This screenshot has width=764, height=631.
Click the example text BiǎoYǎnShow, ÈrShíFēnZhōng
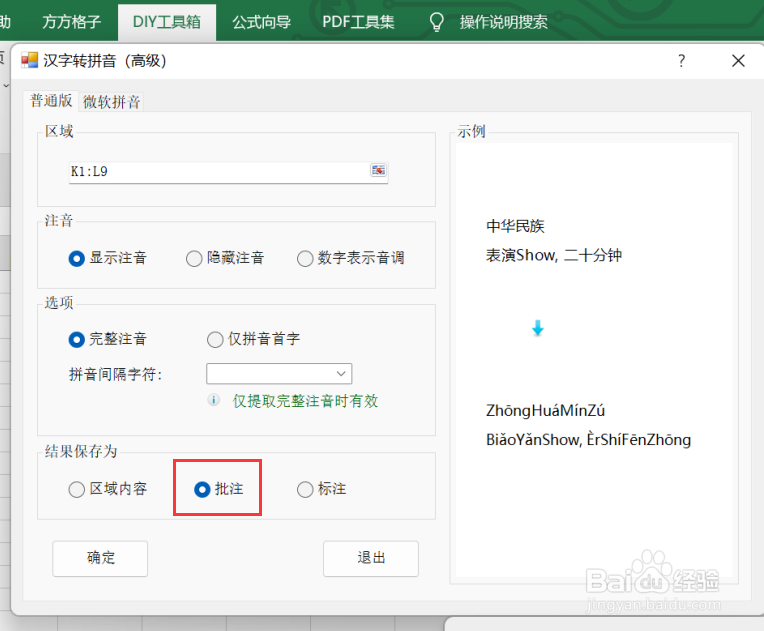pyautogui.click(x=588, y=440)
